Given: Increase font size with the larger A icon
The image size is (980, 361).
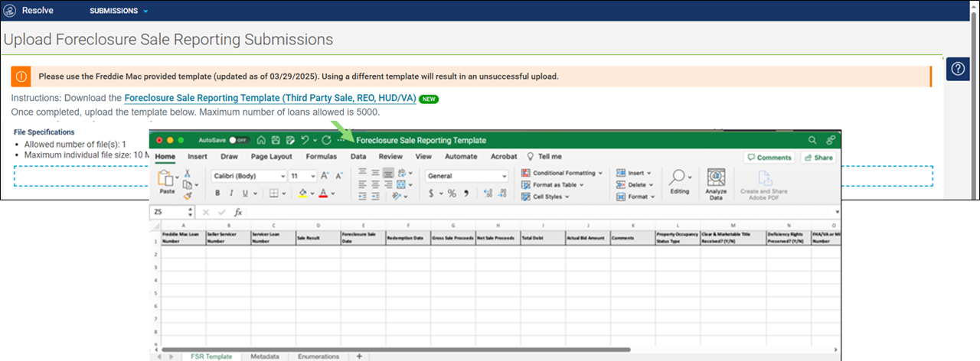Looking at the screenshot, I should click(325, 176).
